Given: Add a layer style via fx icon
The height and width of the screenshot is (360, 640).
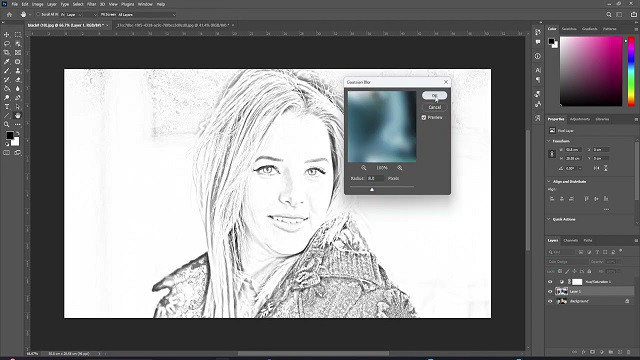Looking at the screenshot, I should coord(584,352).
